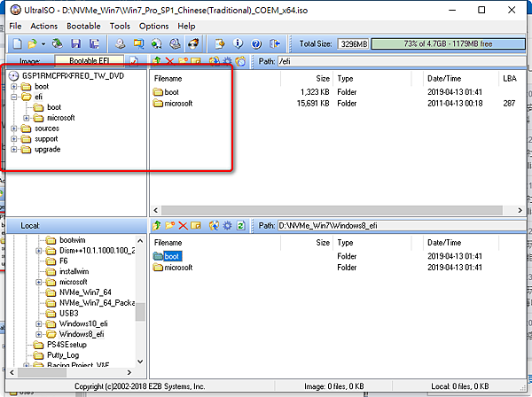Expand microsoft folder under efi
The width and height of the screenshot is (532, 397).
click(x=27, y=118)
